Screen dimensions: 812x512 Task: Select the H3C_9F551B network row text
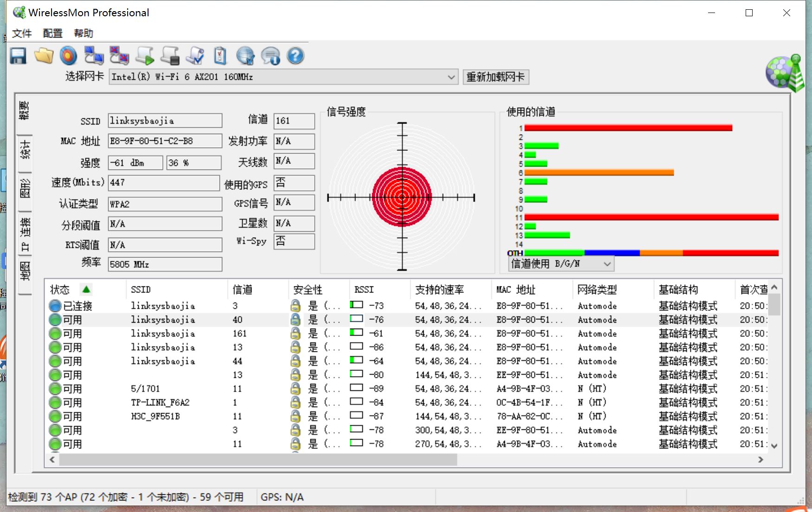tap(155, 416)
